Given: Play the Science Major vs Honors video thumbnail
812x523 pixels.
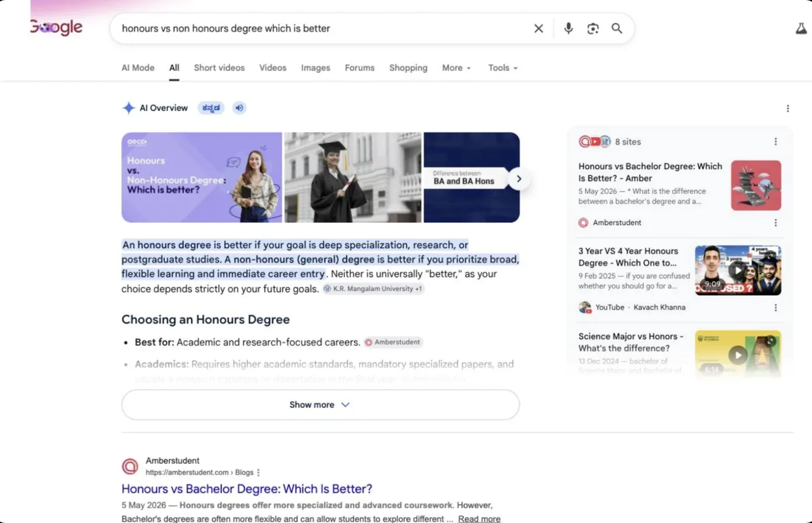Looking at the screenshot, I should 738,354.
